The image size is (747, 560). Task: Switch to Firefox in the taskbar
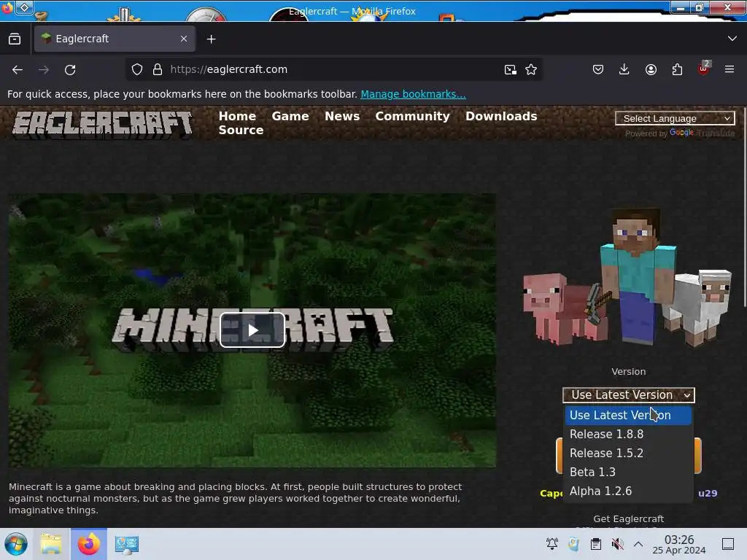(89, 544)
